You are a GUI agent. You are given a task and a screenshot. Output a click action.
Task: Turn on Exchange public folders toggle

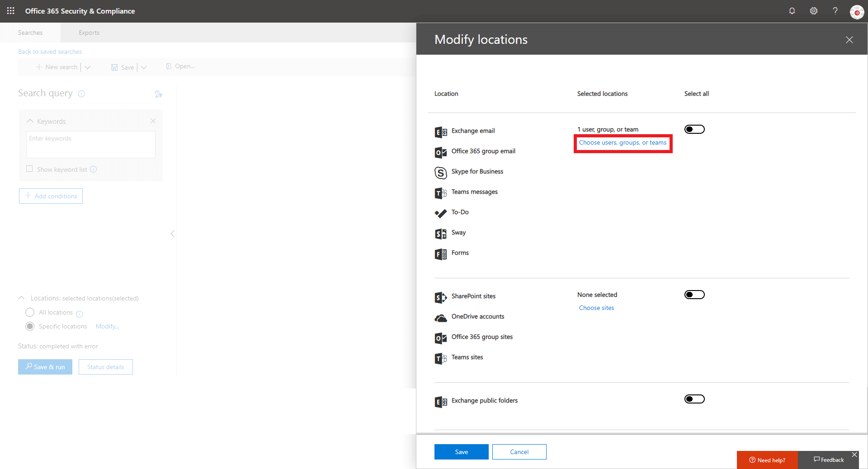pyautogui.click(x=694, y=399)
